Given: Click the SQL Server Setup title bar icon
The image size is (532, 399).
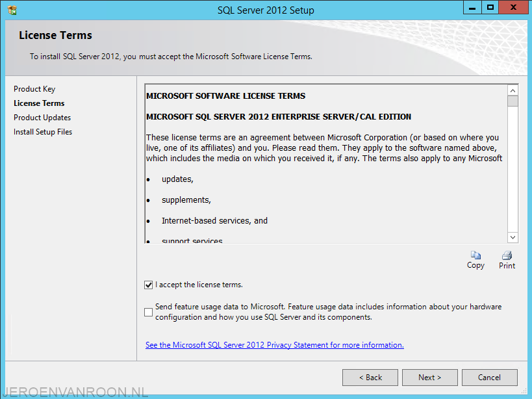Looking at the screenshot, I should click(12, 10).
